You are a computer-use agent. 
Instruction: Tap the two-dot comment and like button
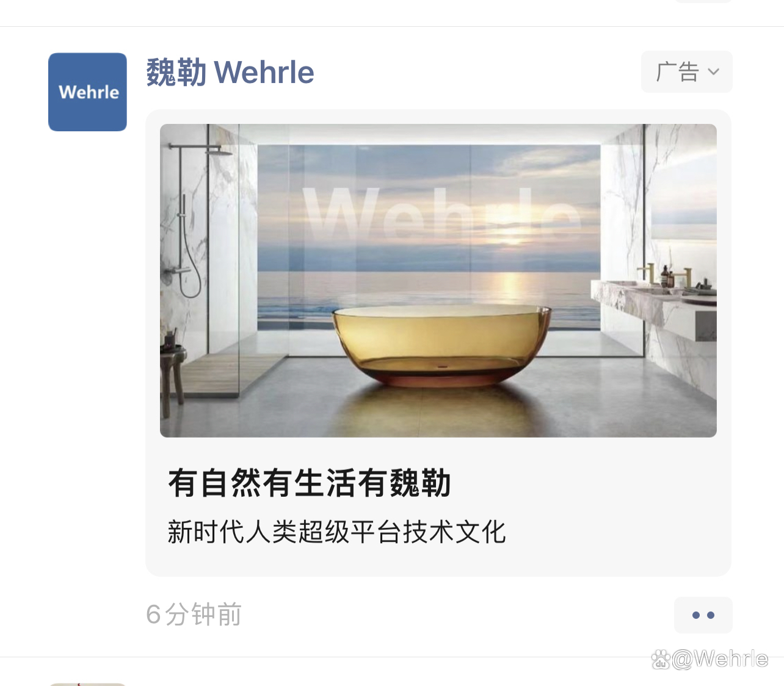(x=703, y=615)
